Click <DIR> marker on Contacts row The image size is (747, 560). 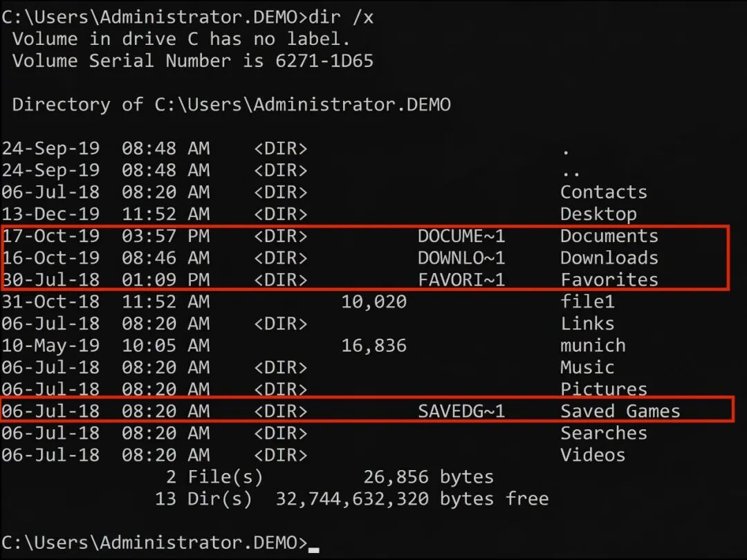coord(281,192)
